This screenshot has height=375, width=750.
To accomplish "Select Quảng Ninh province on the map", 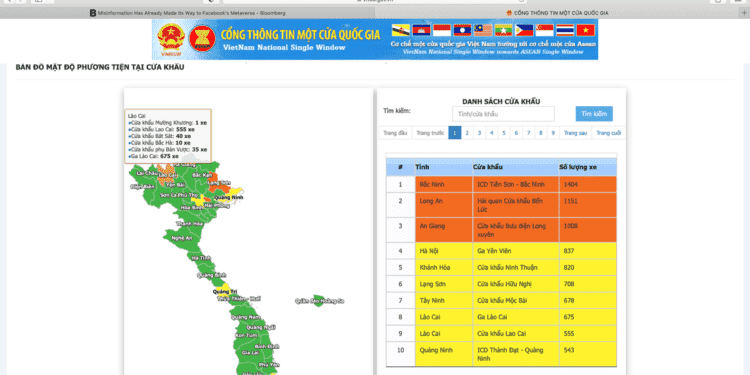I will point(229,197).
